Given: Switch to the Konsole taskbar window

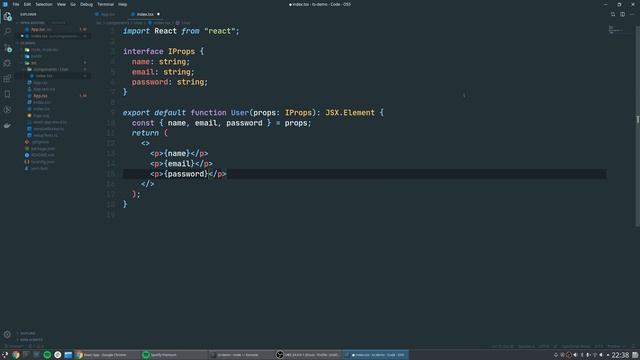Looking at the screenshot, I should coord(240,355).
